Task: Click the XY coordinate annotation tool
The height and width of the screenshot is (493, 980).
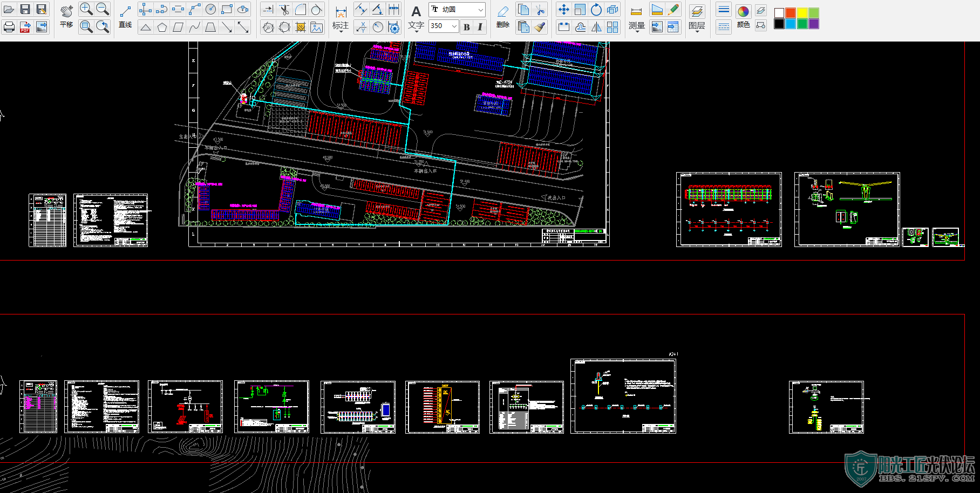Action: click(x=361, y=27)
